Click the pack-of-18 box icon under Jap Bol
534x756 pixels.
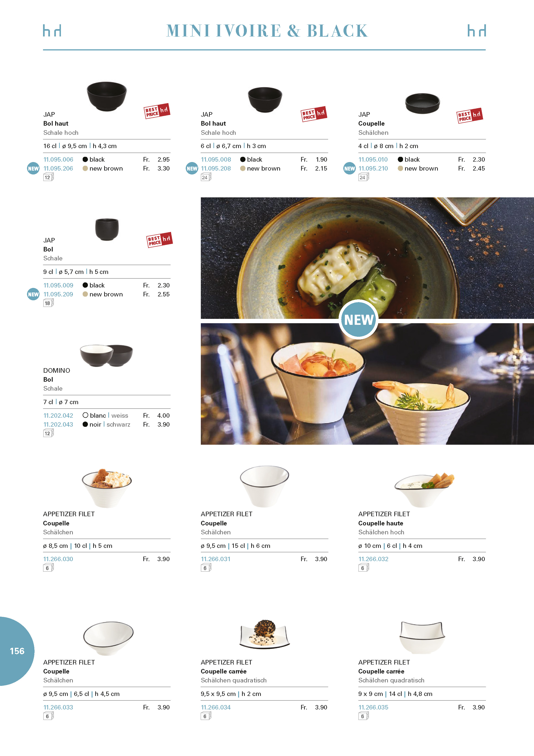48,303
